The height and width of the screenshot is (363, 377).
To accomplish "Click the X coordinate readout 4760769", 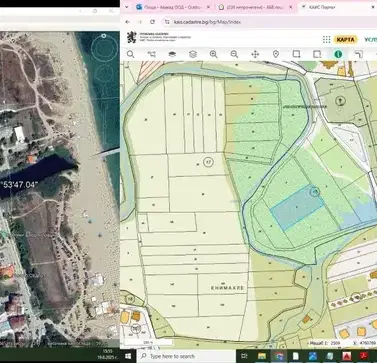I will point(365,343).
